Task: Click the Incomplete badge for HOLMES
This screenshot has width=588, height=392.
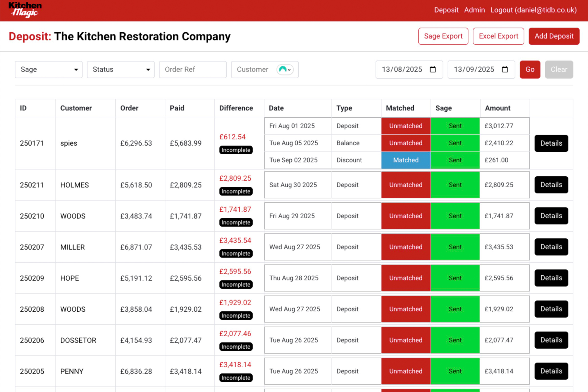Action: click(x=236, y=191)
